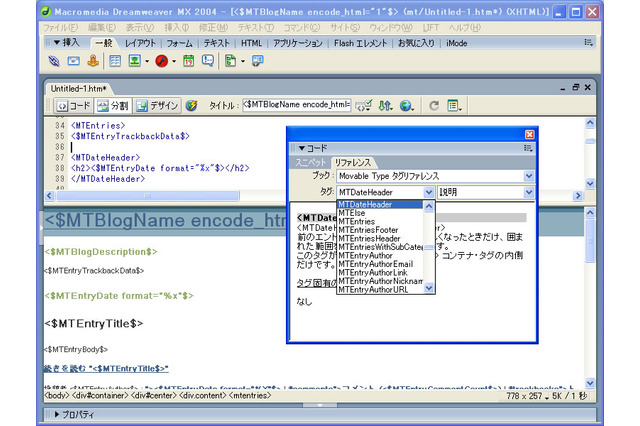Insert Date calendar icon
Viewport: 640px width, 426px height.
pos(188,61)
